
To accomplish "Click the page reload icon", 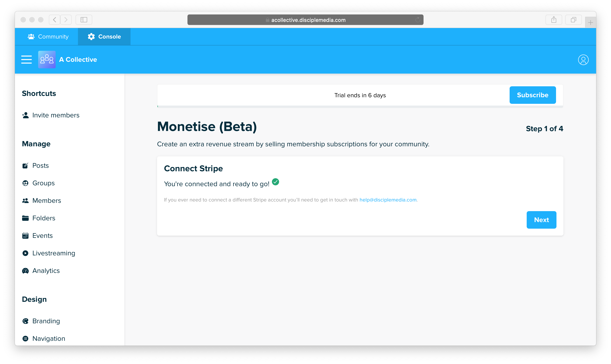I will click(x=418, y=20).
